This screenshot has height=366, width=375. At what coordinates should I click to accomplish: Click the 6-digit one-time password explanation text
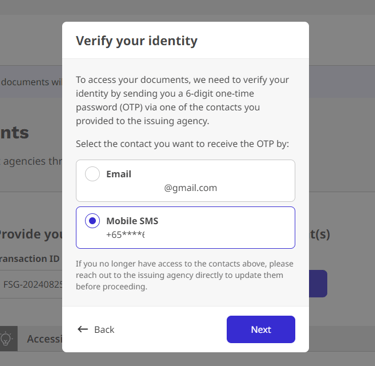[x=182, y=100]
